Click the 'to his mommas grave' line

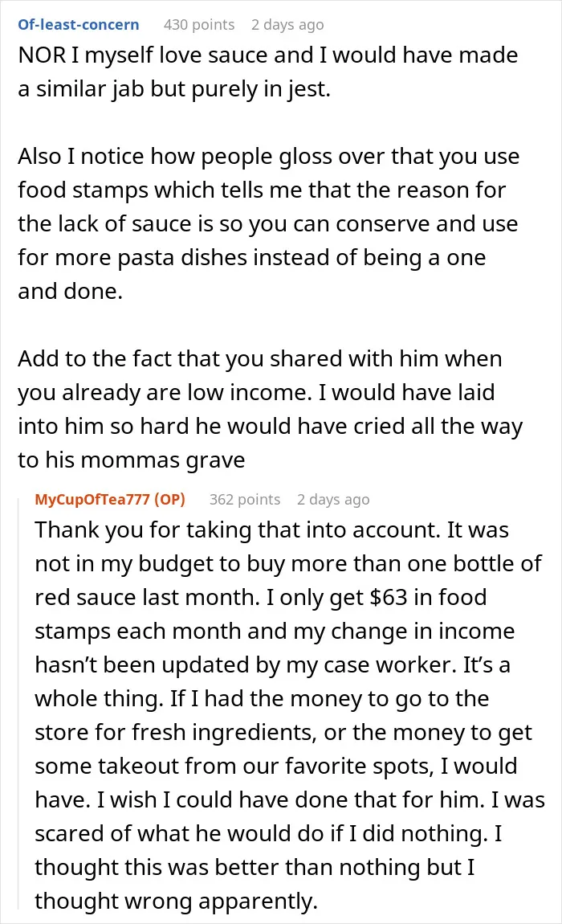click(132, 460)
